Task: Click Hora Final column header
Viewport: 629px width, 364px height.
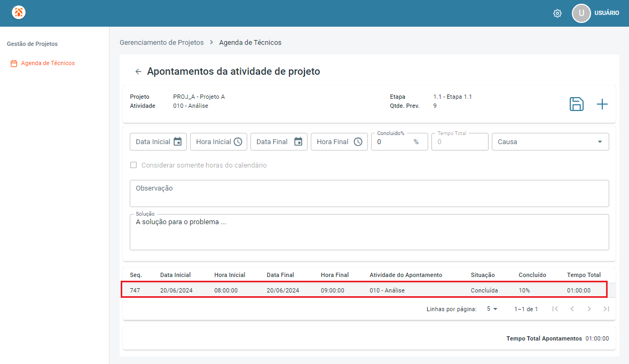Action: 335,275
